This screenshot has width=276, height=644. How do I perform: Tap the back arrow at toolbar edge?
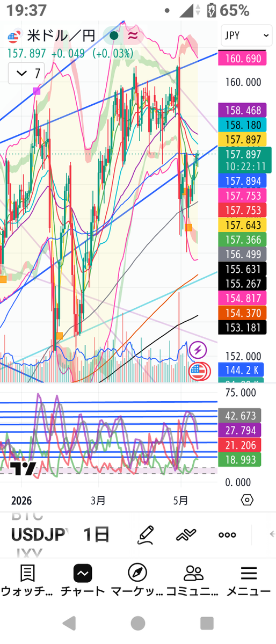pos(272,534)
